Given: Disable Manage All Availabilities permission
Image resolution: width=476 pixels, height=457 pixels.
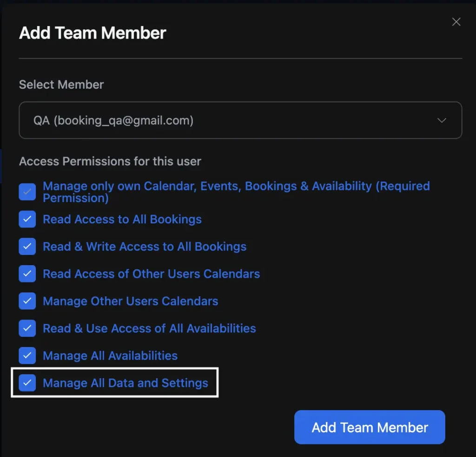Looking at the screenshot, I should tap(27, 355).
